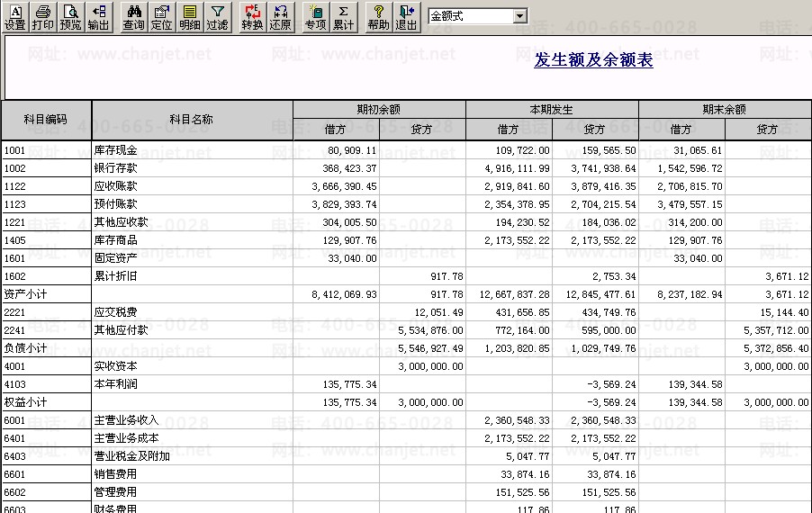Expand the 金额式 format dropdown arrow

pos(519,16)
